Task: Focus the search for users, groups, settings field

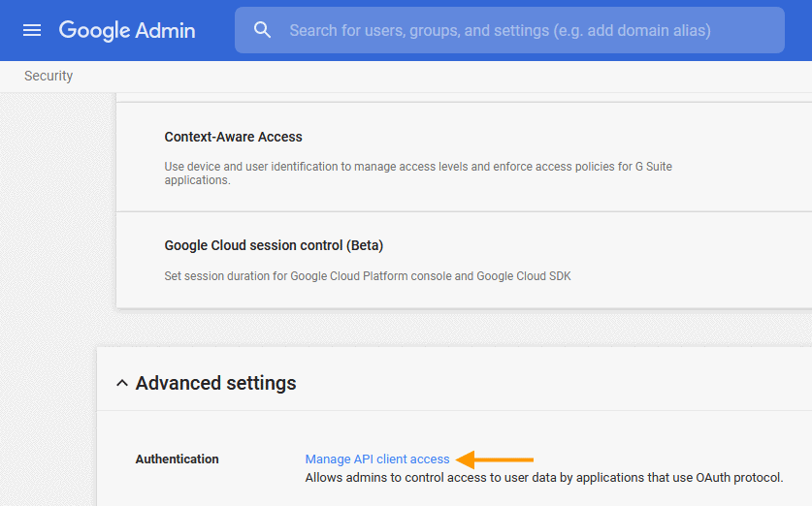Action: click(x=509, y=30)
